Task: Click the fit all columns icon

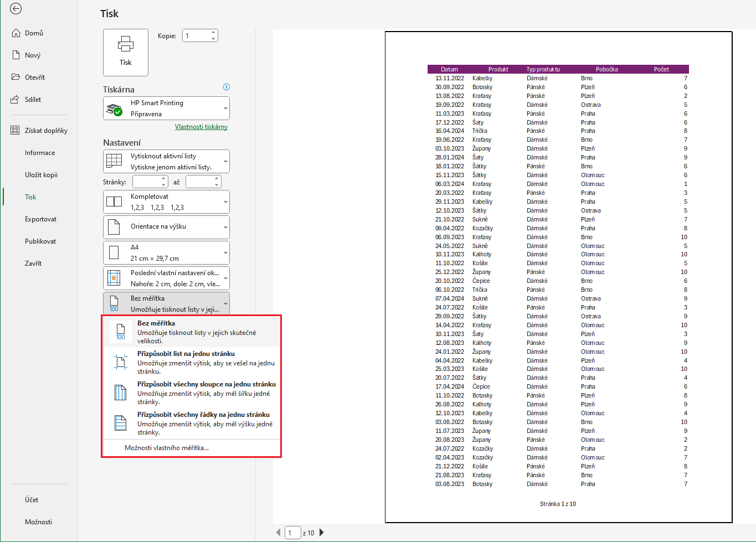Action: (x=120, y=393)
